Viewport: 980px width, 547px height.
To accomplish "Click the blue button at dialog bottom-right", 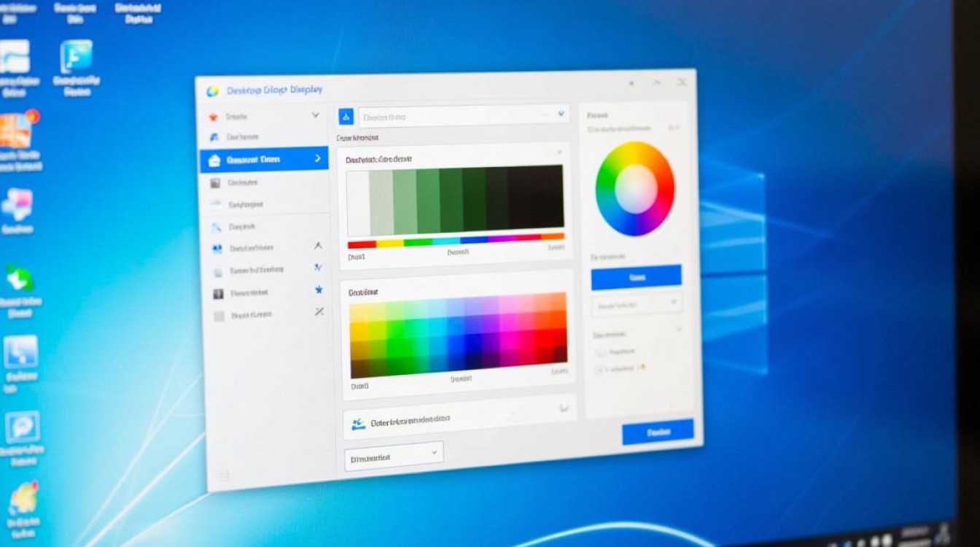I will click(657, 432).
